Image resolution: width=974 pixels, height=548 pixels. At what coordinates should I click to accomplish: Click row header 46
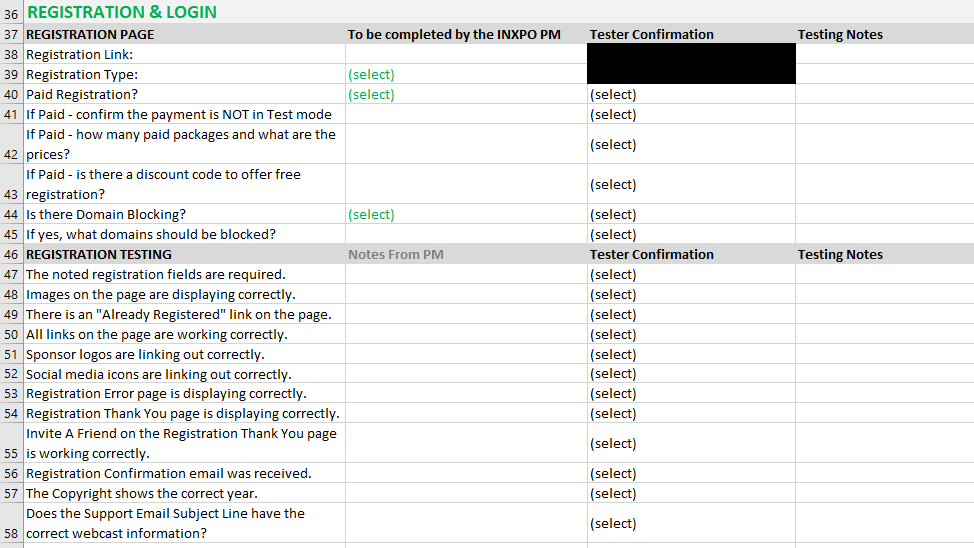point(11,255)
